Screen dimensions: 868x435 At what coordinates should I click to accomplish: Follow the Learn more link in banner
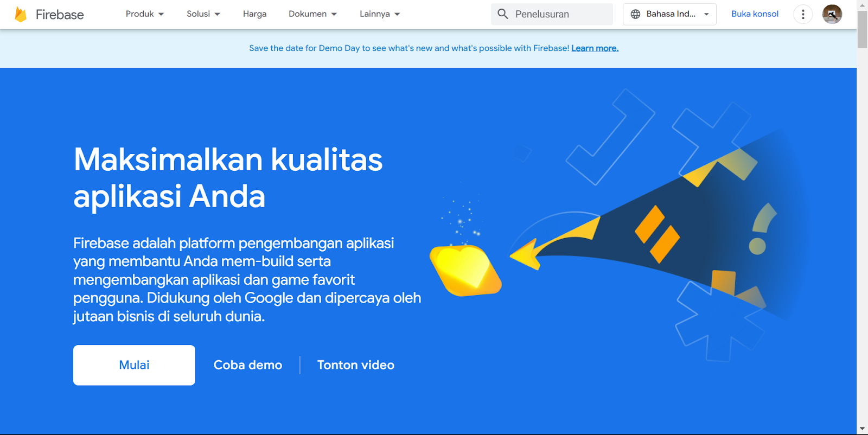click(x=595, y=48)
